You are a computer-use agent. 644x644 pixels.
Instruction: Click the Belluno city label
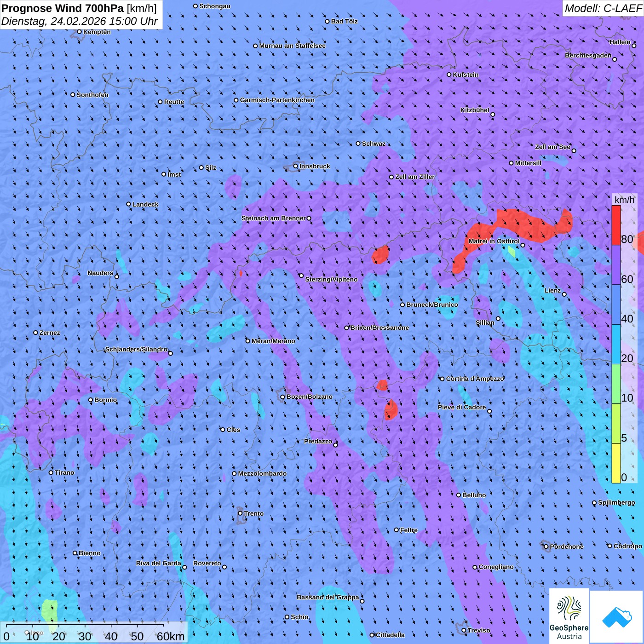coord(474,495)
